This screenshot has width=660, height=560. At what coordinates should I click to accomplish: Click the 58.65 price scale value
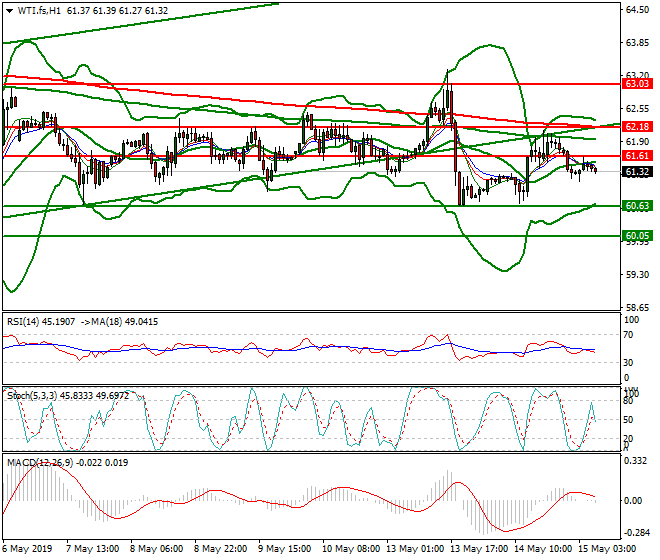click(637, 307)
